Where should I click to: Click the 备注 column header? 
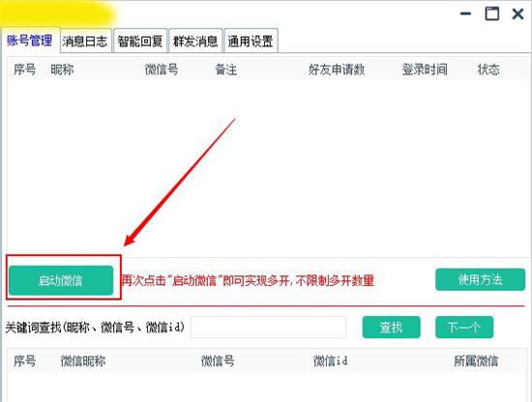(226, 70)
